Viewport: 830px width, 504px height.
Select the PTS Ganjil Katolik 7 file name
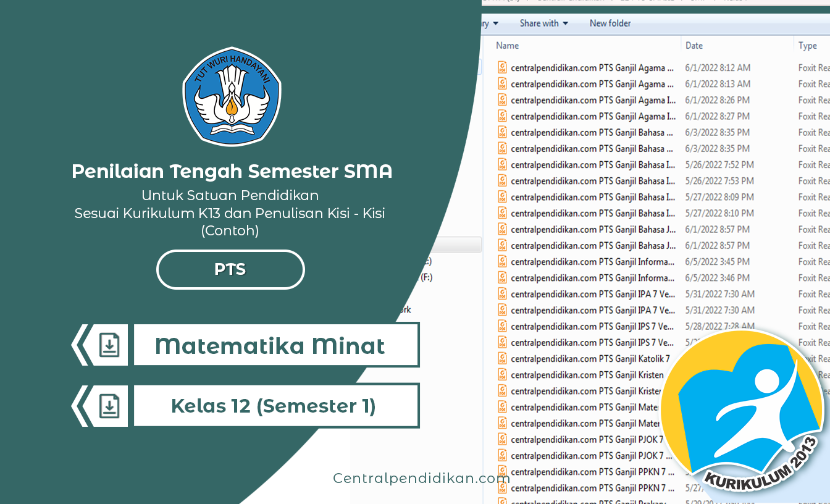tap(590, 359)
